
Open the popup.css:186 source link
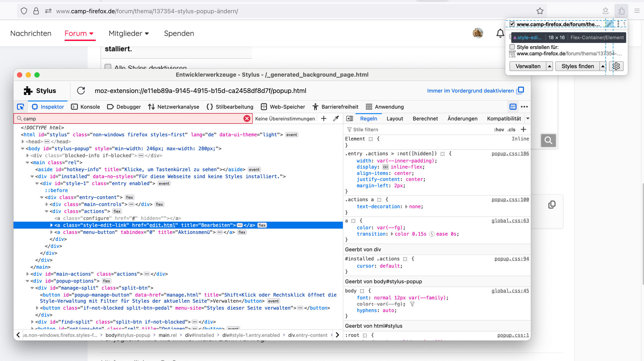tap(510, 153)
